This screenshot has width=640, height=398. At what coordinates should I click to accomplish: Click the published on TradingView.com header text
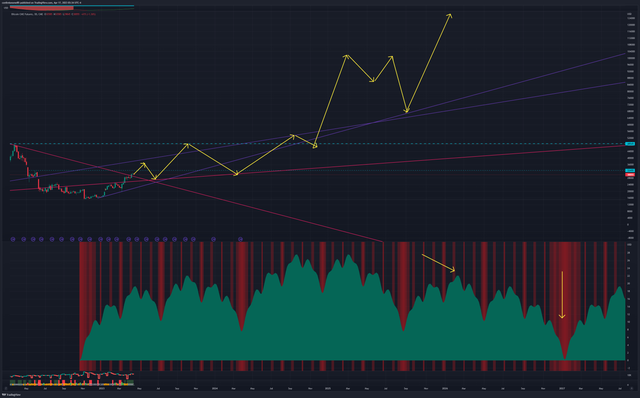(41, 2)
